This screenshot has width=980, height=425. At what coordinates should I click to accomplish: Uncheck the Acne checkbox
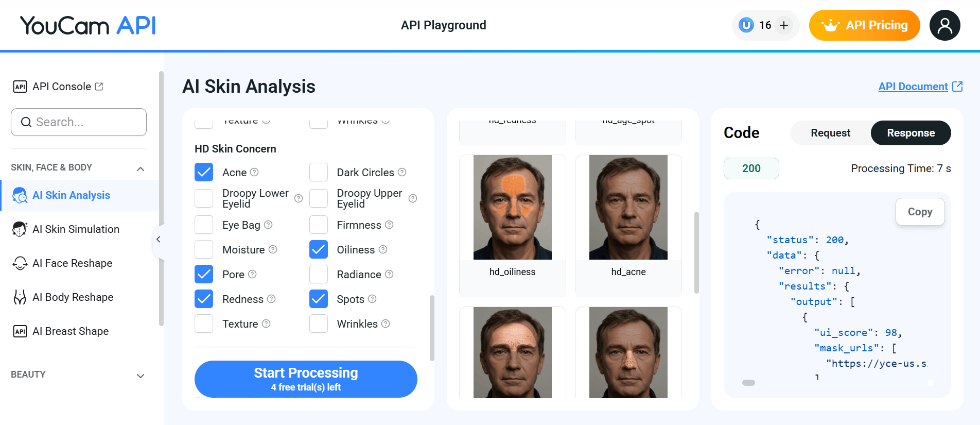(204, 172)
